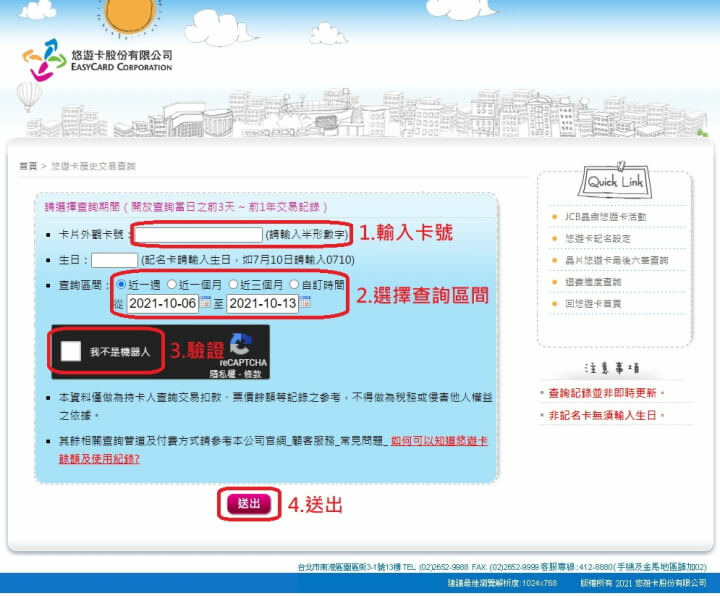Open Quick Link 退費進度查詢
Image resolution: width=720 pixels, height=596 pixels.
pyautogui.click(x=593, y=282)
